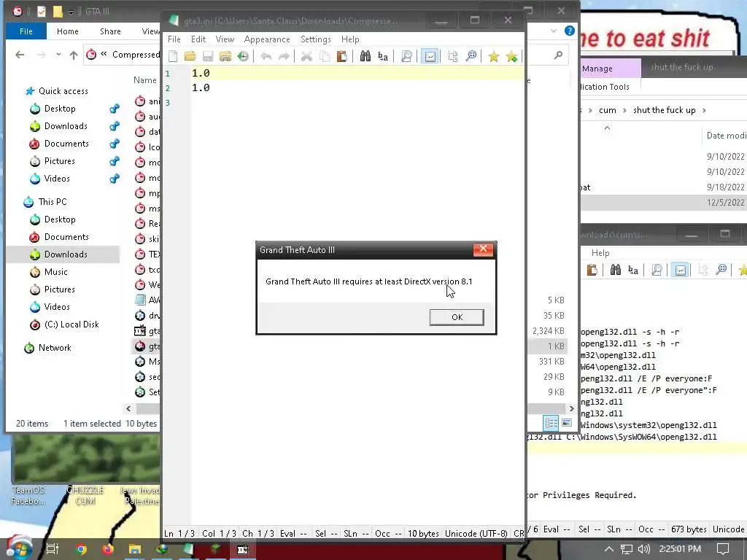Click 'shut the fuck up' breadcrumb segment
Viewport: 747px width, 560px height.
pyautogui.click(x=664, y=111)
